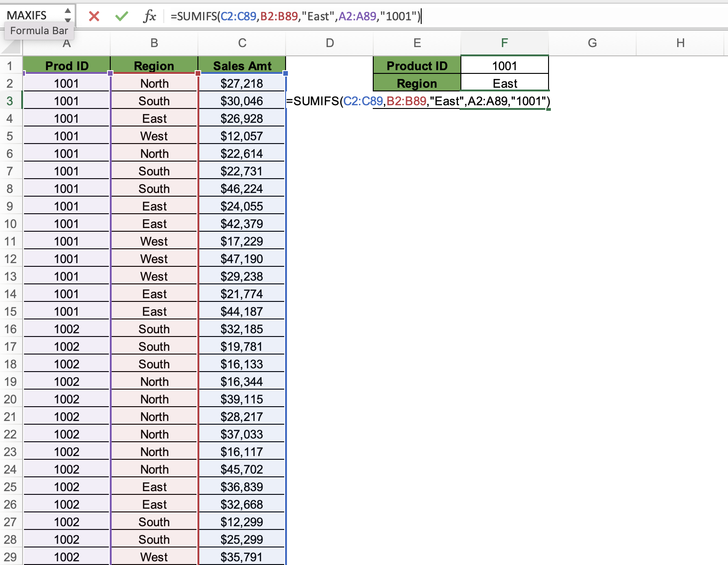Select the $22,614 sales cell
This screenshot has width=728, height=565.
242,154
